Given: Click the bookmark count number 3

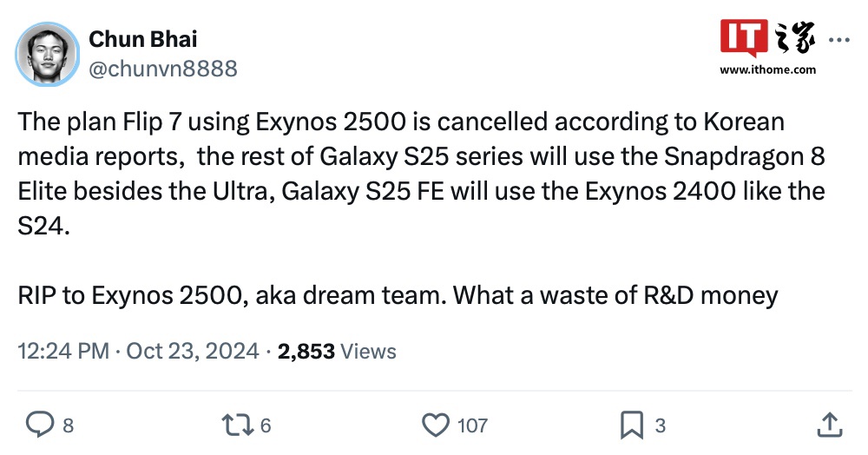Looking at the screenshot, I should coord(660,425).
